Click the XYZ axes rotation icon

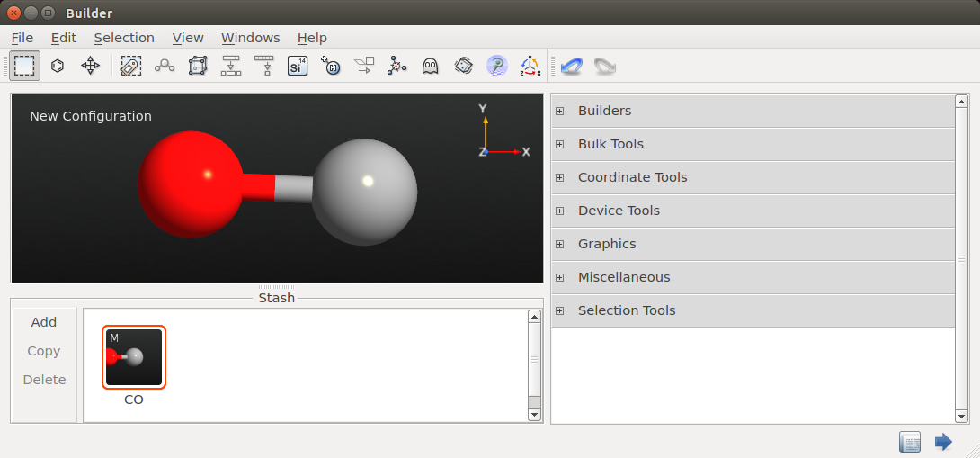tap(530, 66)
